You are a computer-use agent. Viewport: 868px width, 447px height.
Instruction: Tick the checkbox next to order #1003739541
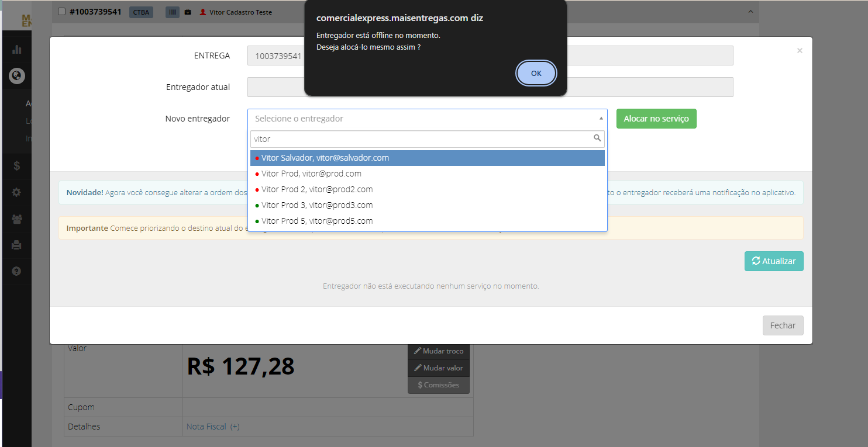pyautogui.click(x=62, y=12)
